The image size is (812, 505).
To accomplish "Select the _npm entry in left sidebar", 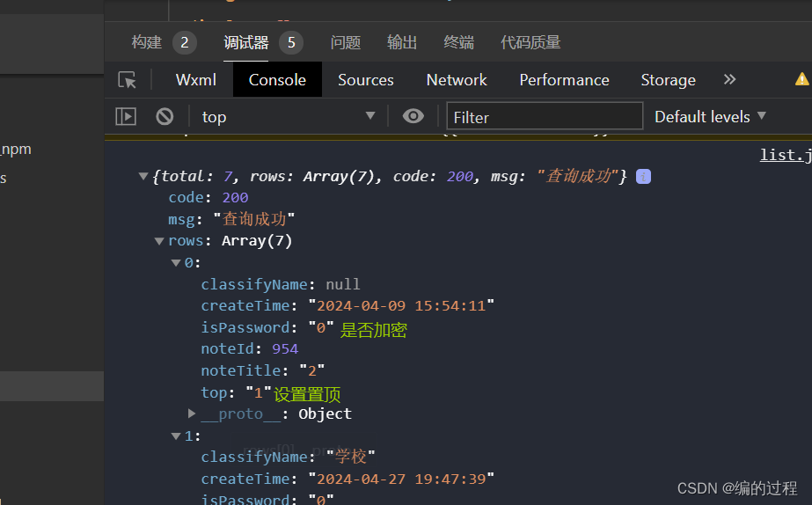I will (16, 150).
